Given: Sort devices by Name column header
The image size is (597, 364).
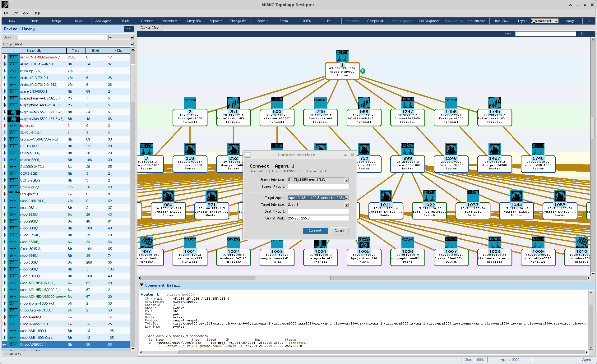Looking at the screenshot, I should pos(34,50).
